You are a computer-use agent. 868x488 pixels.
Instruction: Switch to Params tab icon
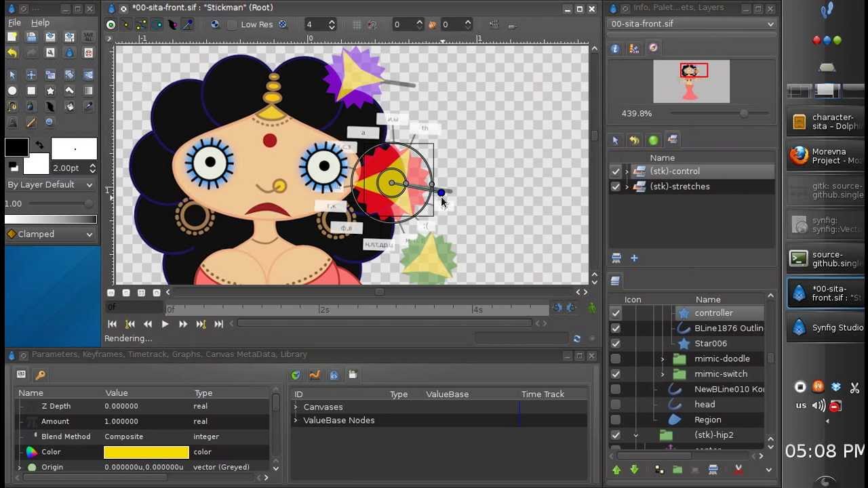point(21,374)
